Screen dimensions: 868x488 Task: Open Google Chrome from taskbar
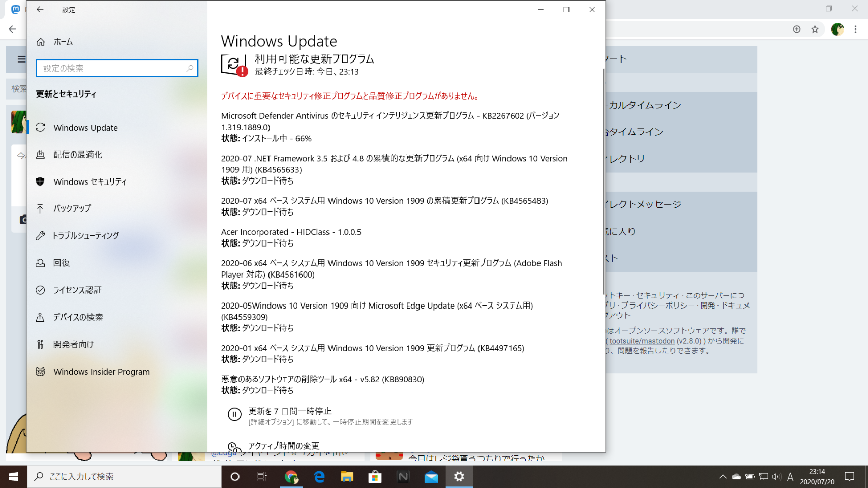coord(291,477)
